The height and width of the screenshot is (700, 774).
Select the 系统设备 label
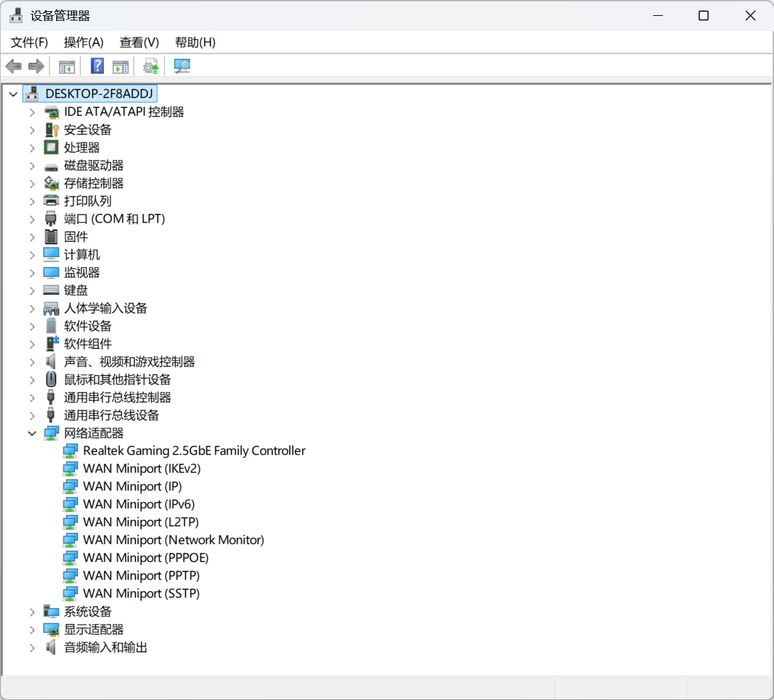(x=87, y=611)
